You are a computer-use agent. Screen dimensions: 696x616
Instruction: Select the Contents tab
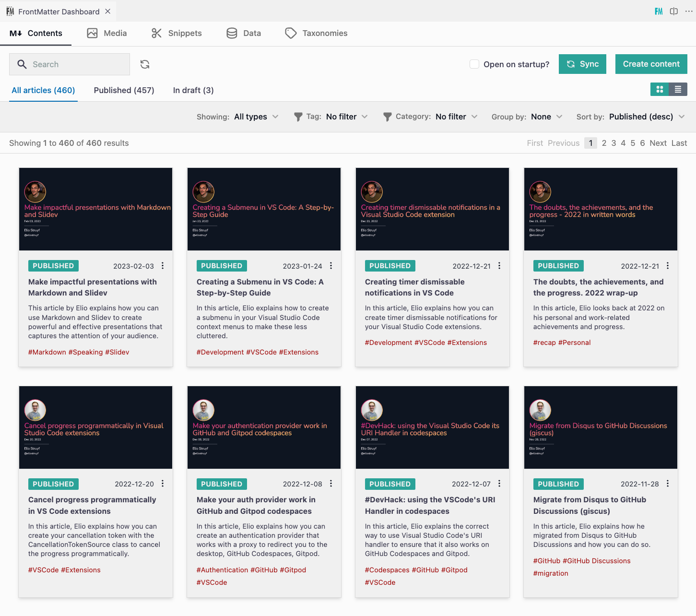[x=35, y=33]
